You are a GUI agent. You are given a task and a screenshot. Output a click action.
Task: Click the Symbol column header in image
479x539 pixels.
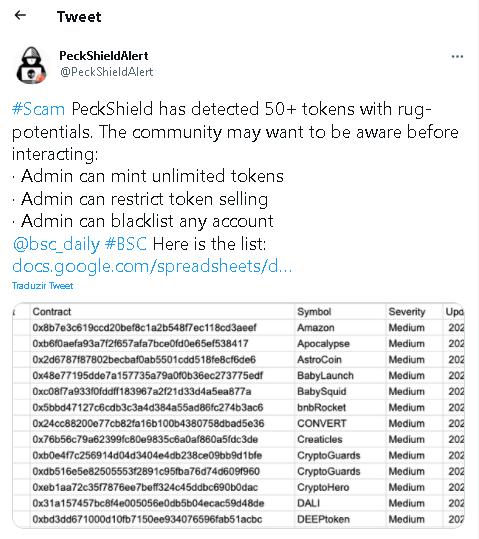click(314, 311)
